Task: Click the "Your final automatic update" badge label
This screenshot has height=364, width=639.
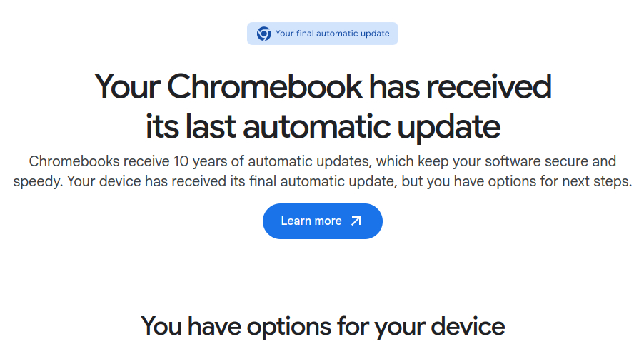Action: point(332,34)
